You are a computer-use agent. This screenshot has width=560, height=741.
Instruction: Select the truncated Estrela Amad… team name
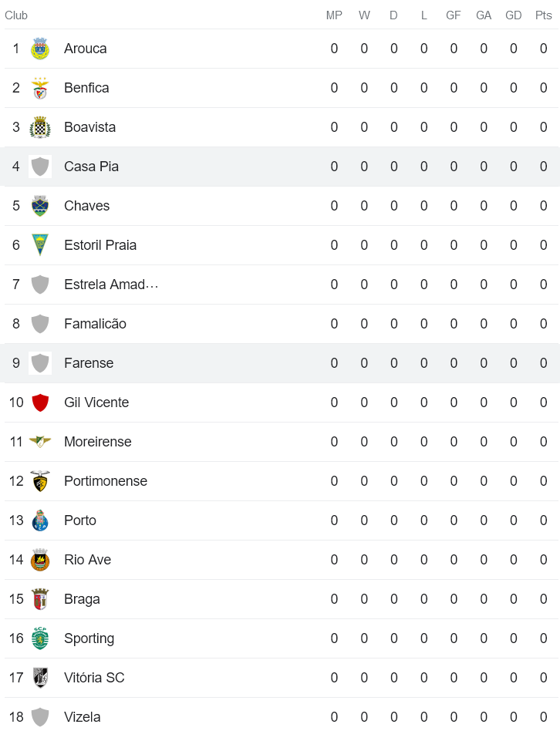tap(111, 285)
